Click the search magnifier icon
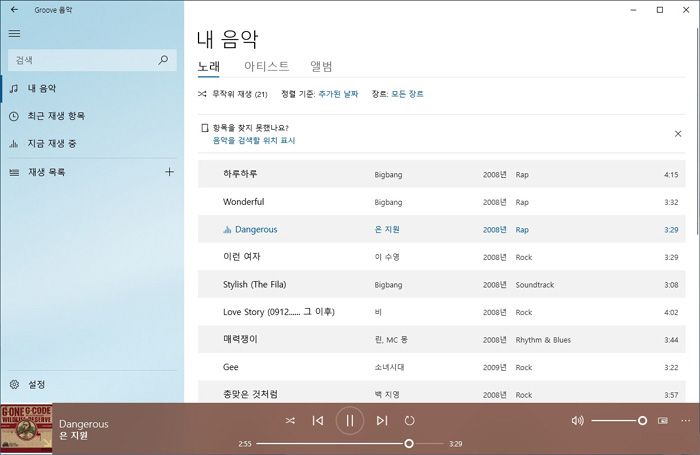 tap(163, 60)
